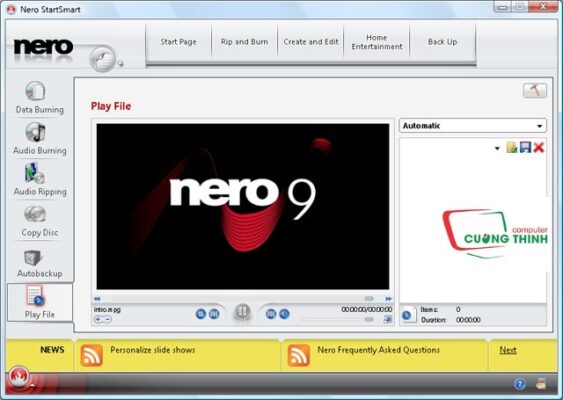
Task: Close the Nero StartSmart window
Action: point(544,6)
